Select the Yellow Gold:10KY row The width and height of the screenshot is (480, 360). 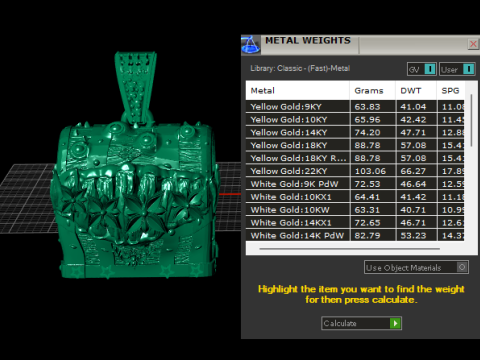click(355, 119)
